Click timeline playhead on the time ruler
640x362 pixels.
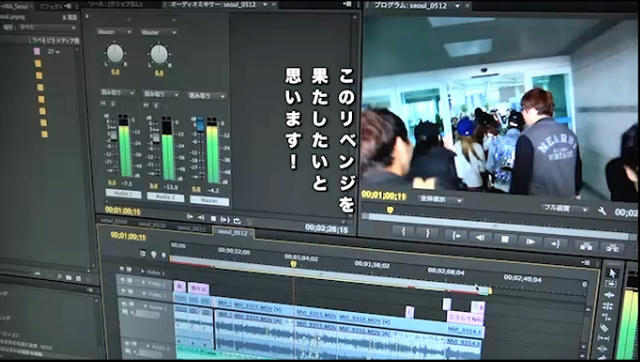pos(293,264)
